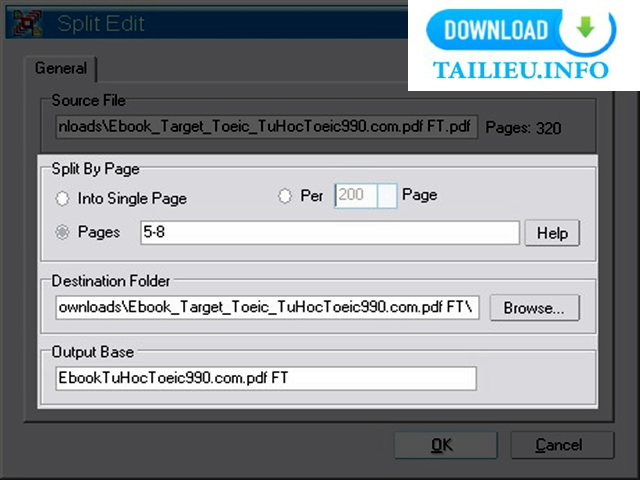Click the Pages range field containing 5-8
The width and height of the screenshot is (640, 480).
330,233
